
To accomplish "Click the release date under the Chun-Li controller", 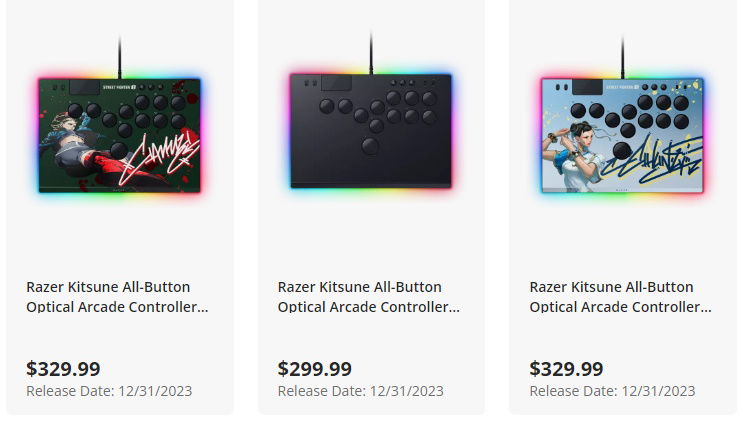I will 612,391.
